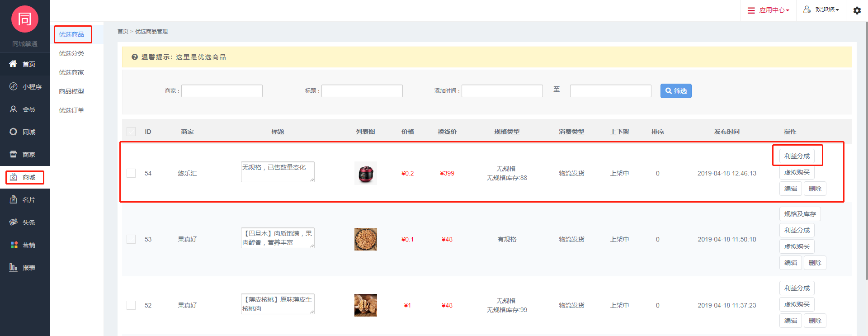868x336 pixels.
Task: Click the 同城掌通 logo icon
Action: point(24,19)
